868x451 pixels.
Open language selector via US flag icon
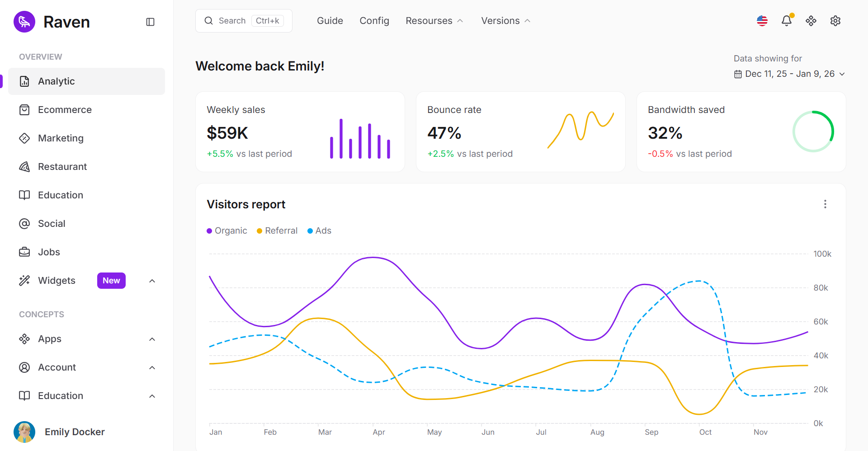pyautogui.click(x=762, y=21)
